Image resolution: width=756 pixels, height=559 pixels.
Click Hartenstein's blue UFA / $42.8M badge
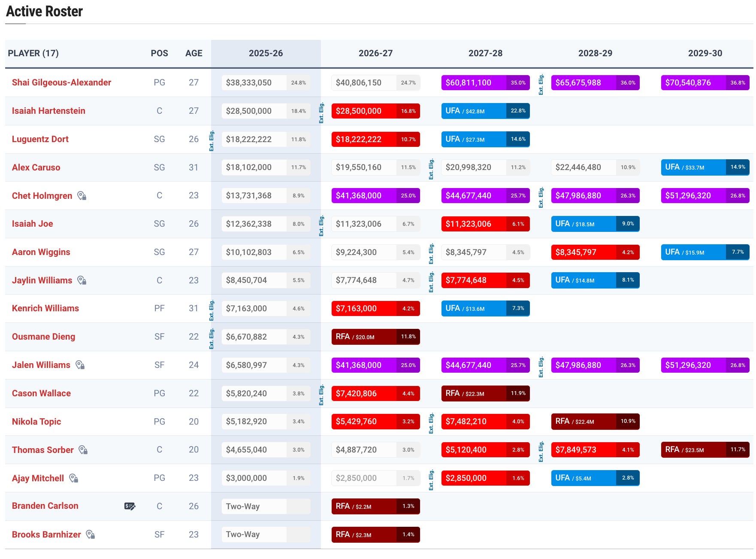click(474, 111)
